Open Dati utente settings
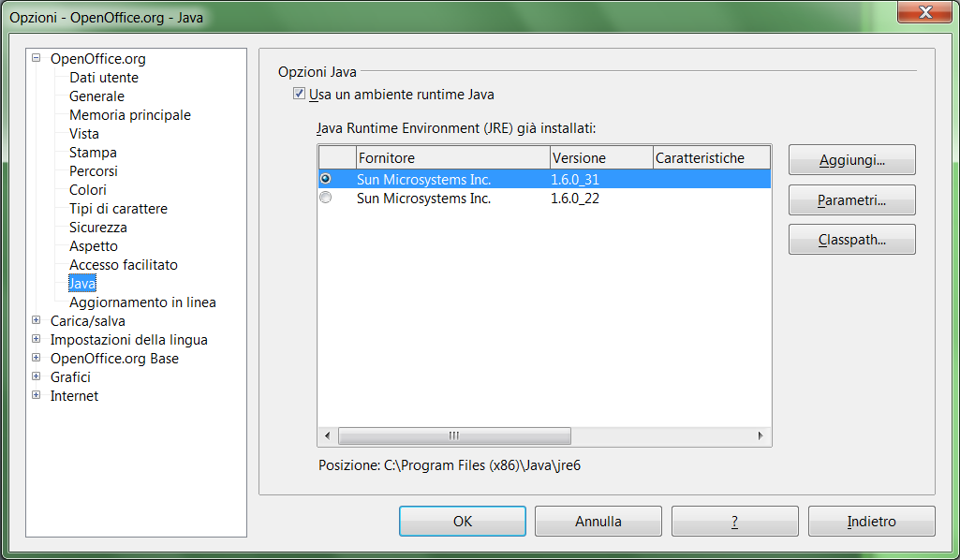 point(103,78)
